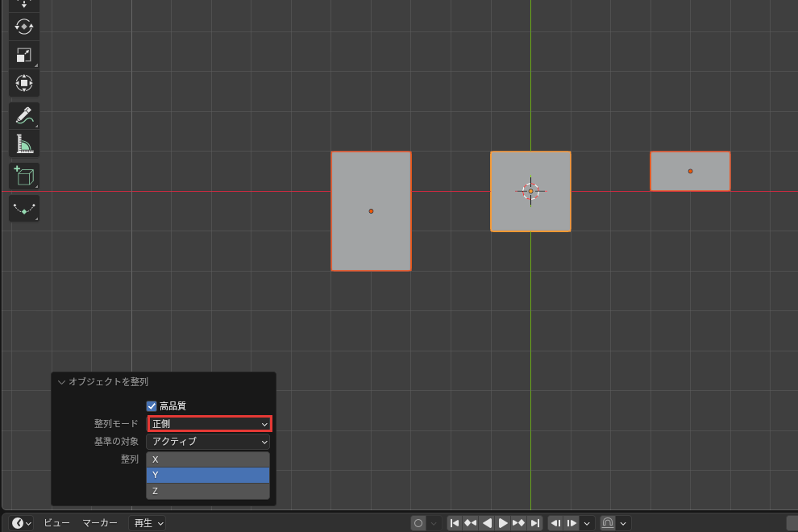Screen dimensions: 798x532
Task: Play the animation in reverse
Action: [x=487, y=523]
